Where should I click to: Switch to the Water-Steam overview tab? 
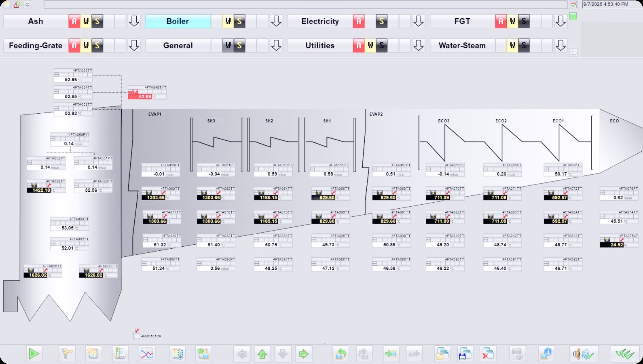click(x=462, y=45)
